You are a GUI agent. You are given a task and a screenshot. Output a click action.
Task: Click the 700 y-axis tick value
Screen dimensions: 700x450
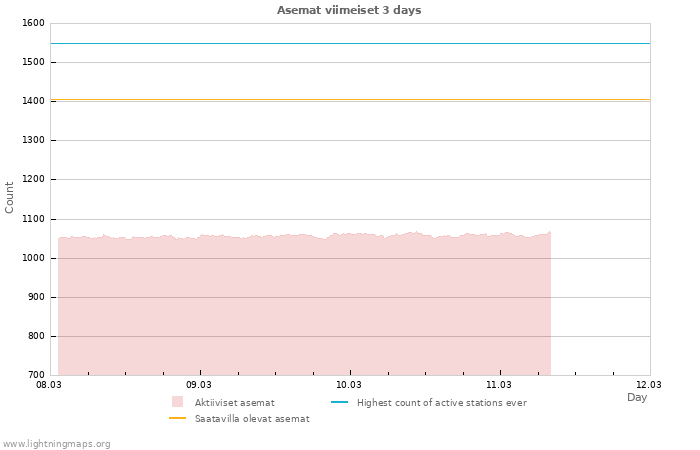point(35,375)
